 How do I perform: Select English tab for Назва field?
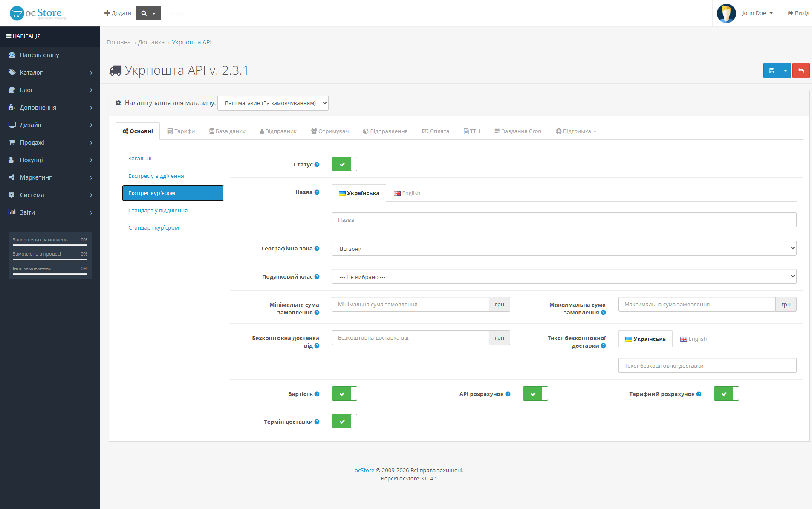(407, 193)
